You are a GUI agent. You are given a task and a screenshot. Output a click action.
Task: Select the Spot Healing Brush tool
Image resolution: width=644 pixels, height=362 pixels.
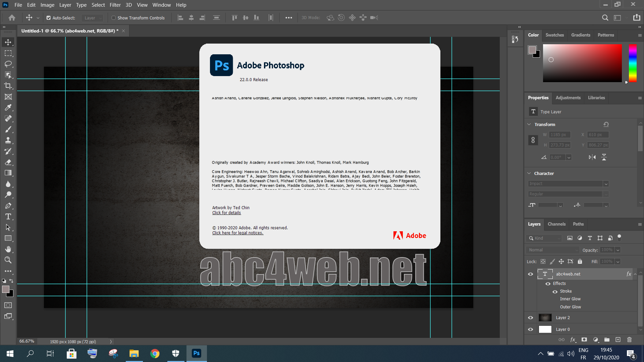(x=8, y=119)
